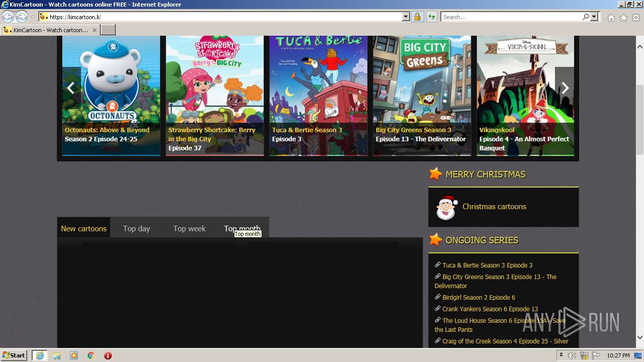The image size is (644, 362).
Task: Open the Strawberry Shortcake Berry in Big City thumbnail
Action: pos(215,95)
